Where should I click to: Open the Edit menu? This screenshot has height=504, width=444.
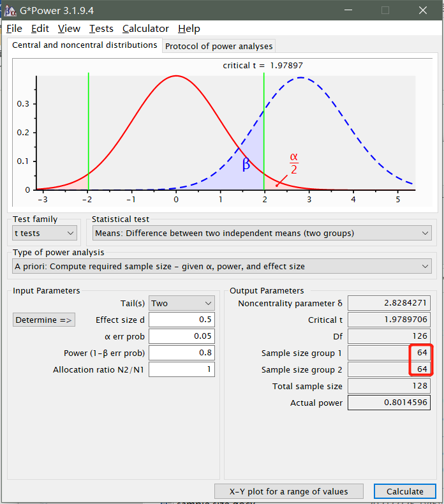pyautogui.click(x=40, y=29)
